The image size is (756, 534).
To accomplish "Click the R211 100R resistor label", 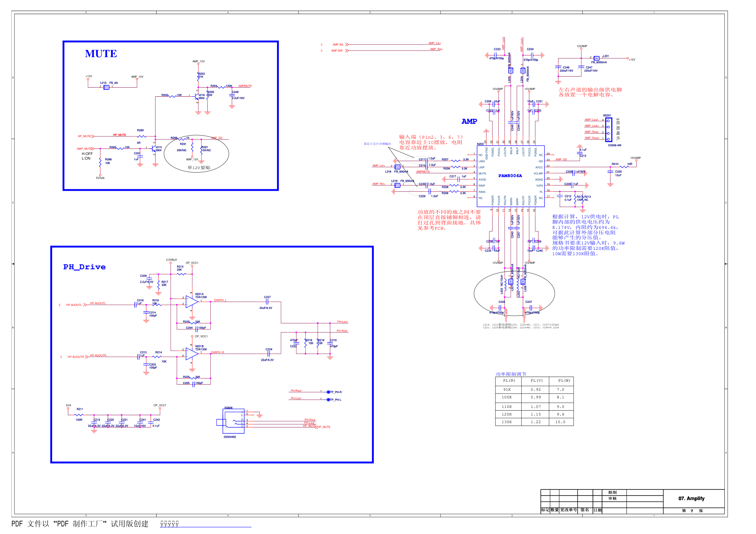I will [x=79, y=414].
